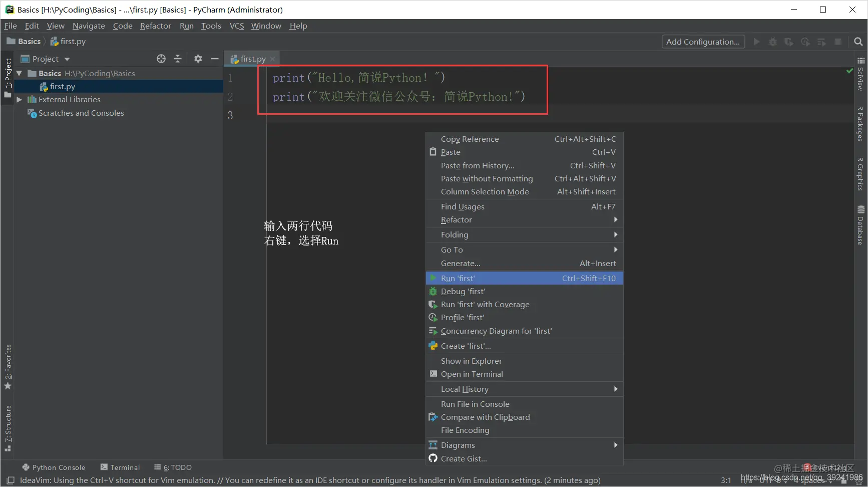Choose Profile 'first' menu entry
868x487 pixels.
tap(525, 318)
